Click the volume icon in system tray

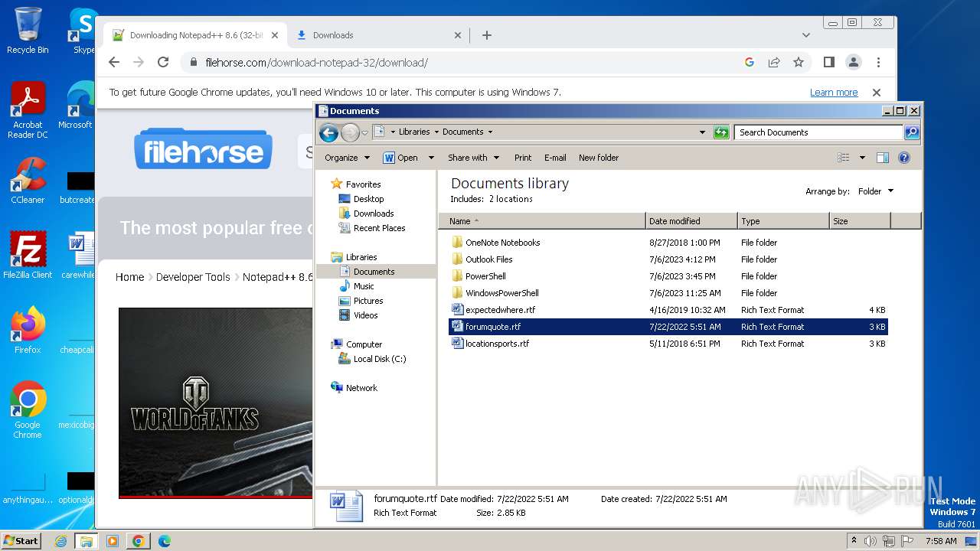(871, 541)
